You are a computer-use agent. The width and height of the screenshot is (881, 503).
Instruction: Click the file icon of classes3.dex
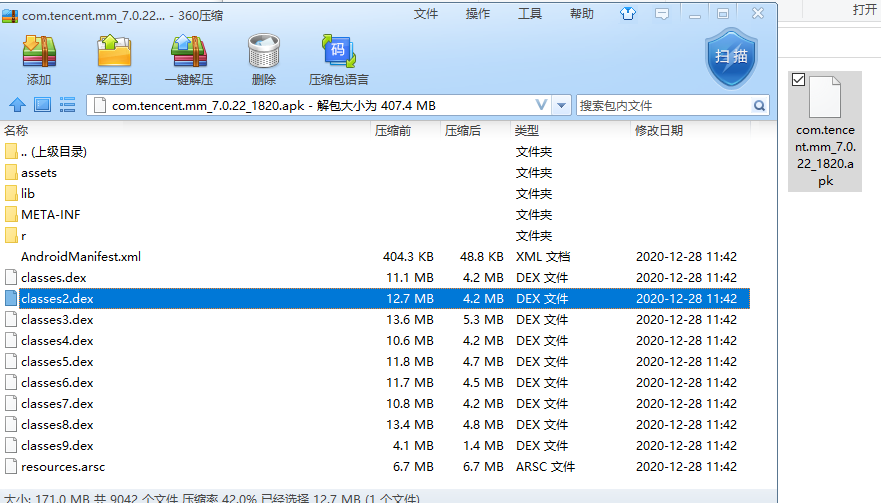pos(11,319)
